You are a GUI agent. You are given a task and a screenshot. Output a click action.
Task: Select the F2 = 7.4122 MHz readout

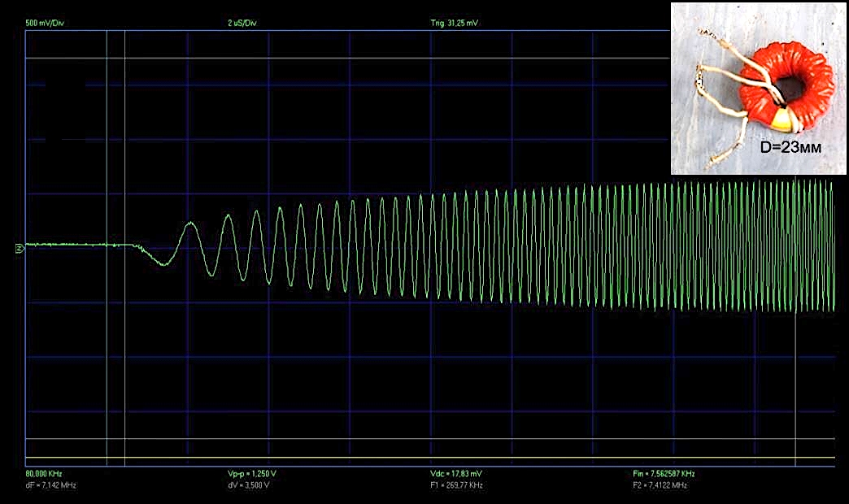tap(660, 485)
